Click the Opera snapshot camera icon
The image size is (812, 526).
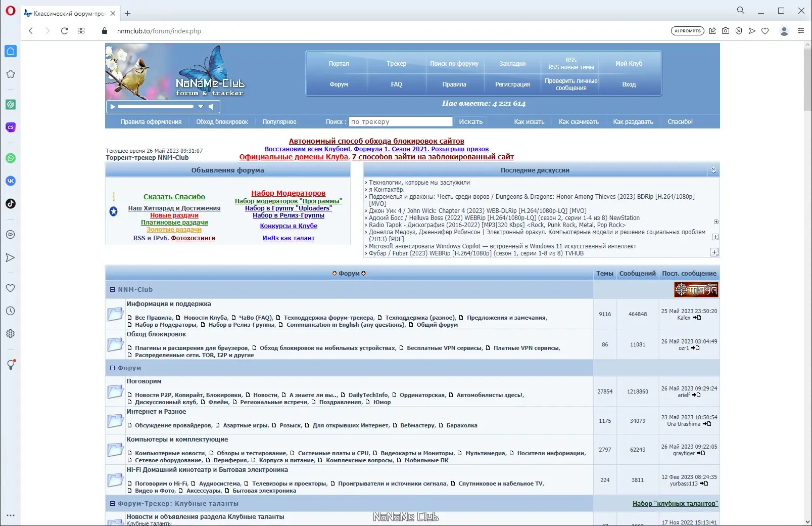pyautogui.click(x=726, y=31)
